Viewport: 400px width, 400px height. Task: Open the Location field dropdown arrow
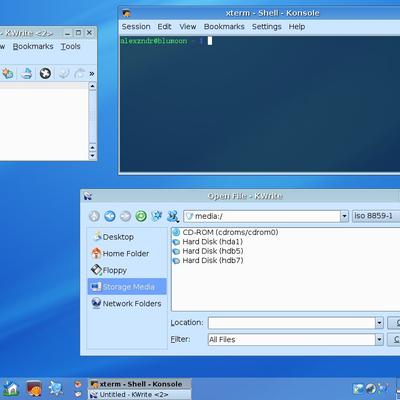click(x=379, y=323)
